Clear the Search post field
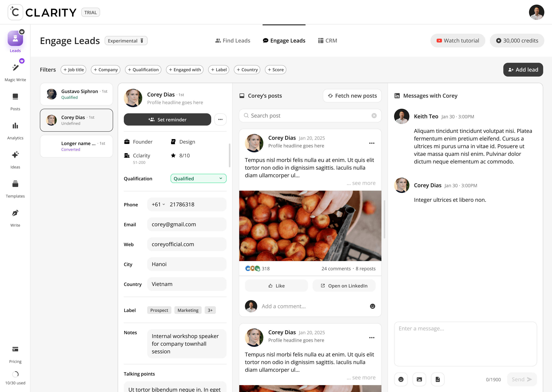Viewport: 552px width, 392px height. pos(374,116)
